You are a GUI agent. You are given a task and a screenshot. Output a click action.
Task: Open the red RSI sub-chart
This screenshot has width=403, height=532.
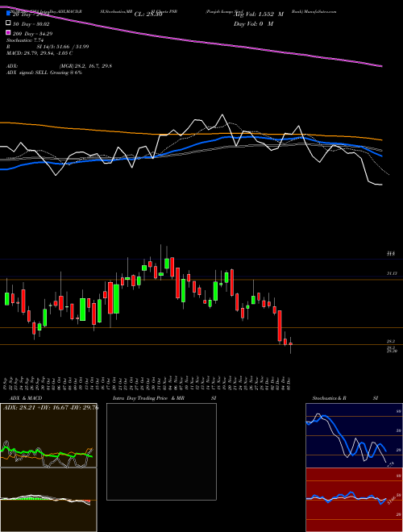tap(354, 500)
